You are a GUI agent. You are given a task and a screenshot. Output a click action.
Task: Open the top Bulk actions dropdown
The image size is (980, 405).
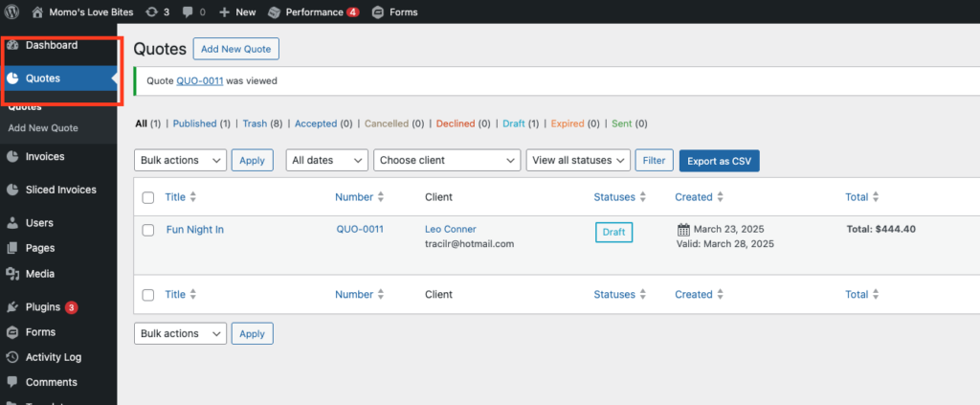click(180, 161)
